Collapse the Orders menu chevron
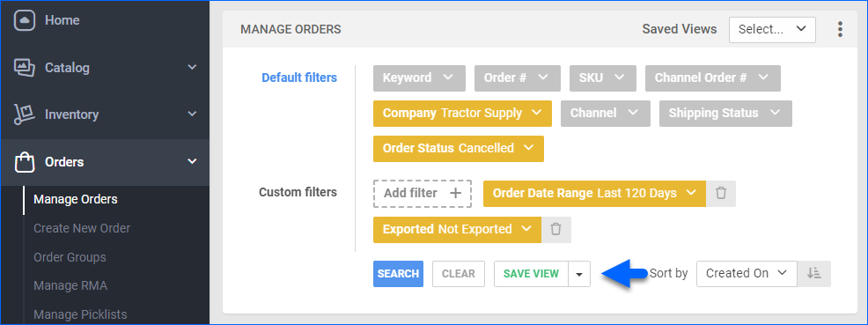This screenshot has height=325, width=868. tap(192, 162)
